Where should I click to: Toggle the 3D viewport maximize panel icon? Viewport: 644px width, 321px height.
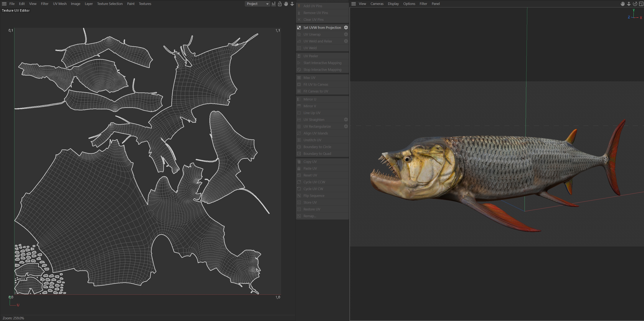641,4
